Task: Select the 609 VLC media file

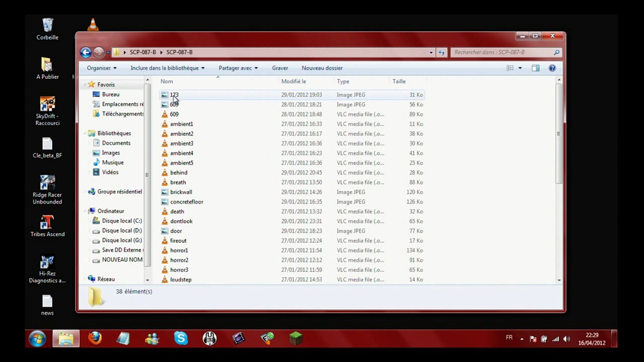Action: [x=174, y=114]
